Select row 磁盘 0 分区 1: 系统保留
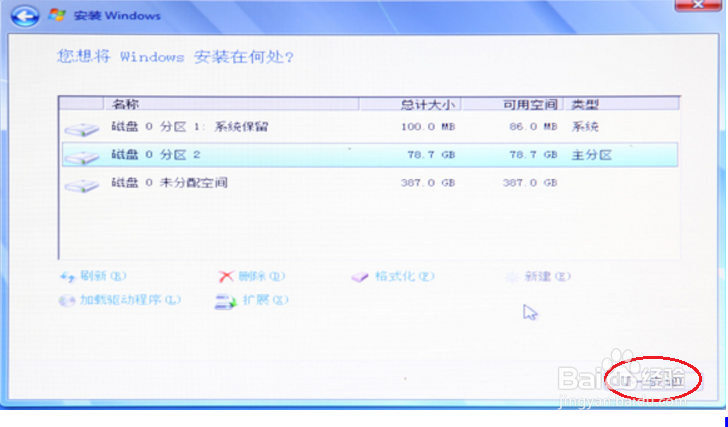Viewport: 728px width, 427px height. 370,127
